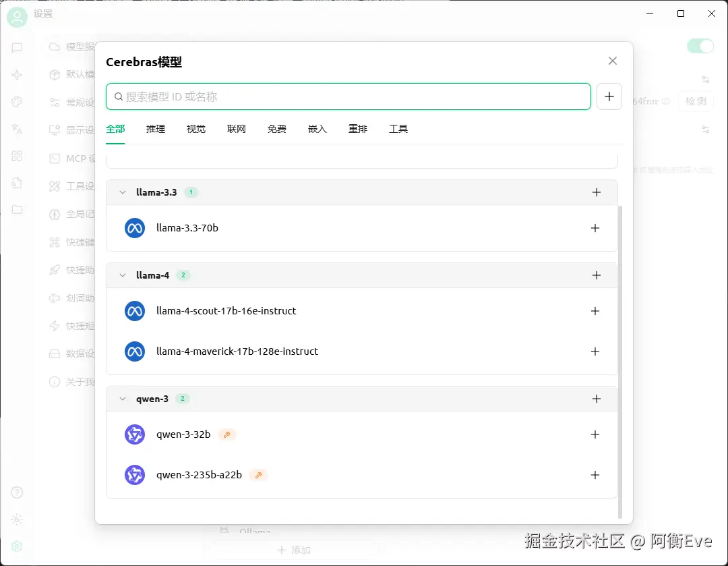Click the tool wrench badge on qwen-3-32b
The height and width of the screenshot is (566, 728).
[226, 434]
